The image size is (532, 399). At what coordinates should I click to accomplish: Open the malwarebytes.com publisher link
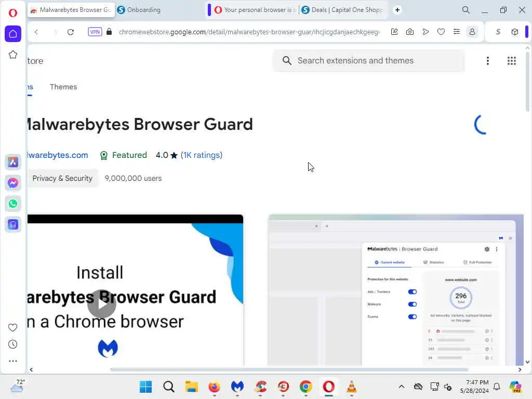[x=57, y=155]
